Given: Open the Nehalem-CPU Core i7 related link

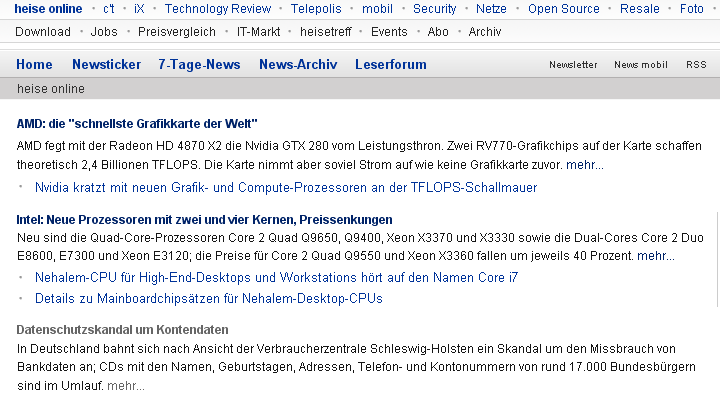Looking at the screenshot, I should tap(276, 277).
